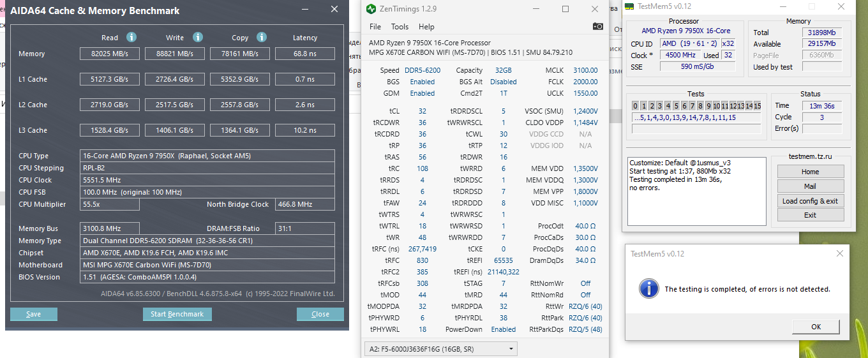The height and width of the screenshot is (358, 868).
Task: Click the Exit button in TestMem5
Action: tap(810, 215)
